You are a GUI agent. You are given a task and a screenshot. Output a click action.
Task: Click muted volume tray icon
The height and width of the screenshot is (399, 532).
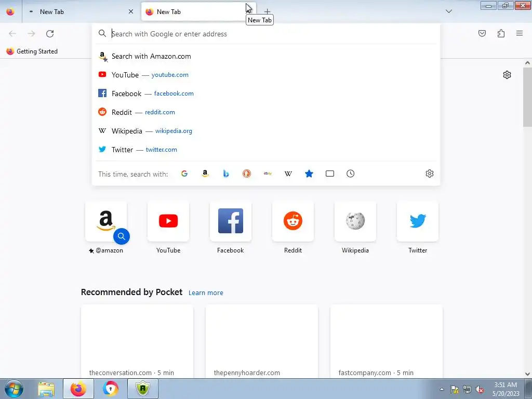coord(480,389)
